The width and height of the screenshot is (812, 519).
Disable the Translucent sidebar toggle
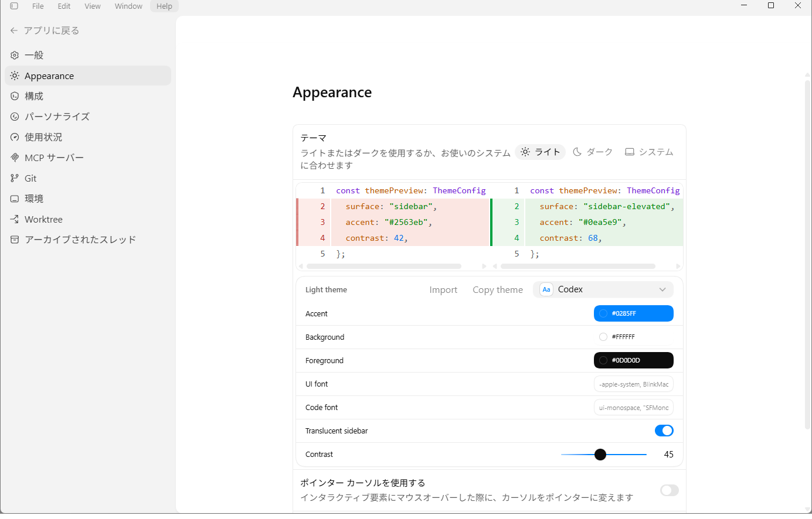[x=664, y=431]
